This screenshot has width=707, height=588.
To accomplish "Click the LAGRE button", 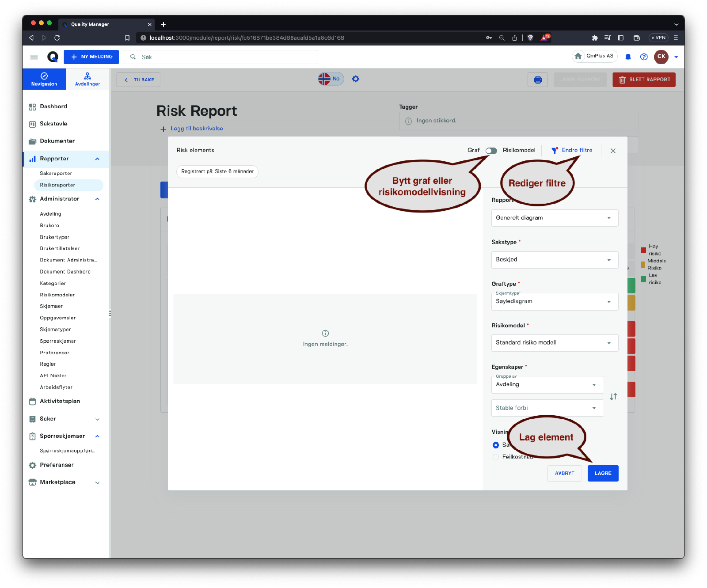I will click(603, 473).
